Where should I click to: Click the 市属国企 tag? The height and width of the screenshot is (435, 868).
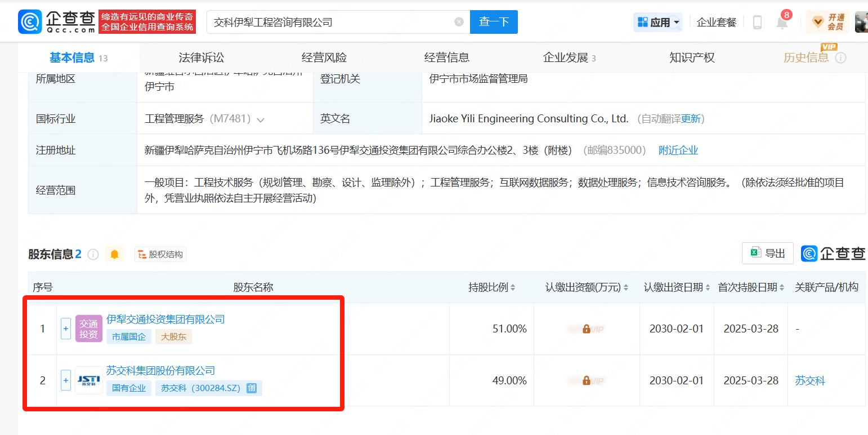coord(128,337)
